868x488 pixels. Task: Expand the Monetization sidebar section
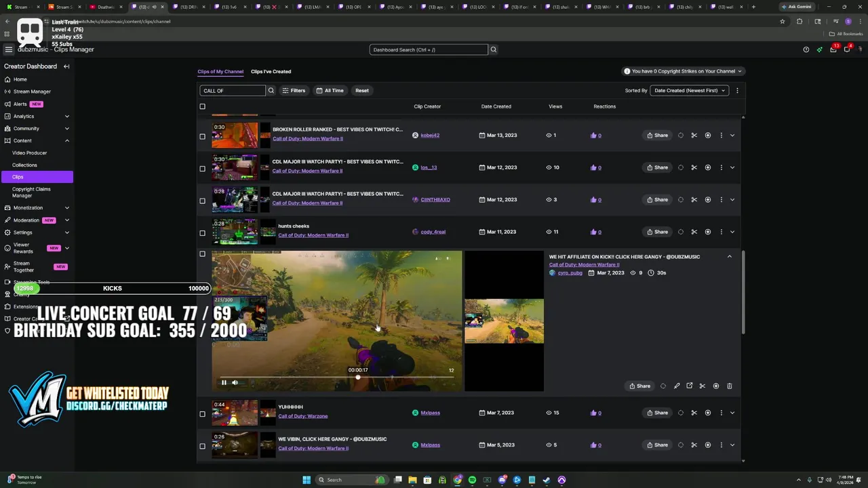pos(67,207)
